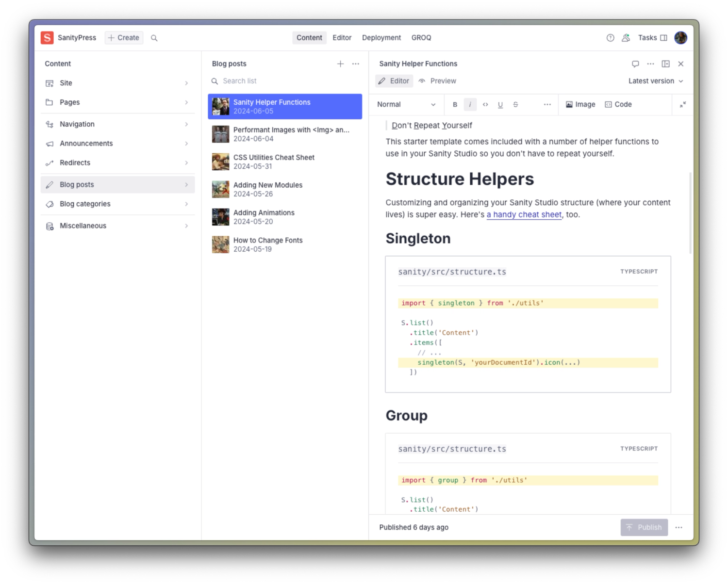Open document comments icon
The image size is (728, 584).
pyautogui.click(x=635, y=64)
